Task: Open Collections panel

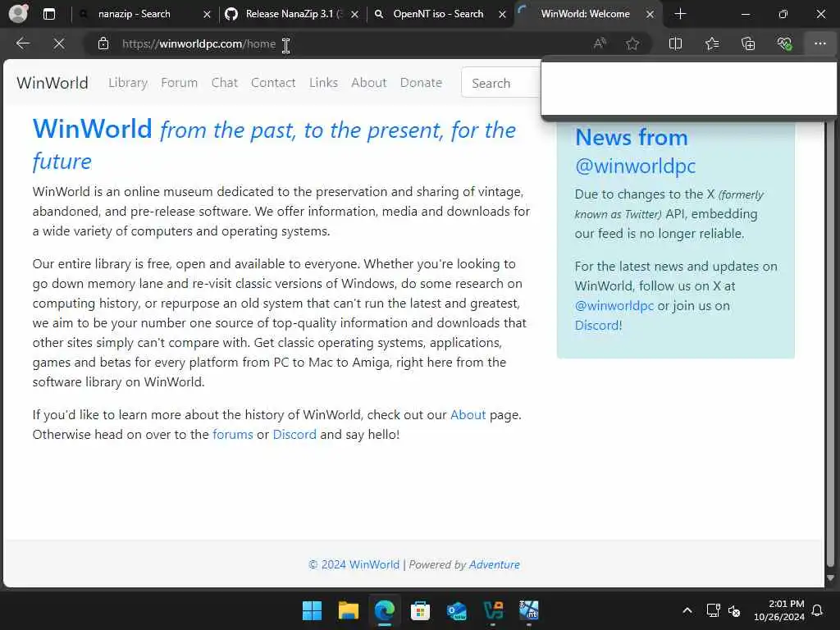Action: [748, 43]
